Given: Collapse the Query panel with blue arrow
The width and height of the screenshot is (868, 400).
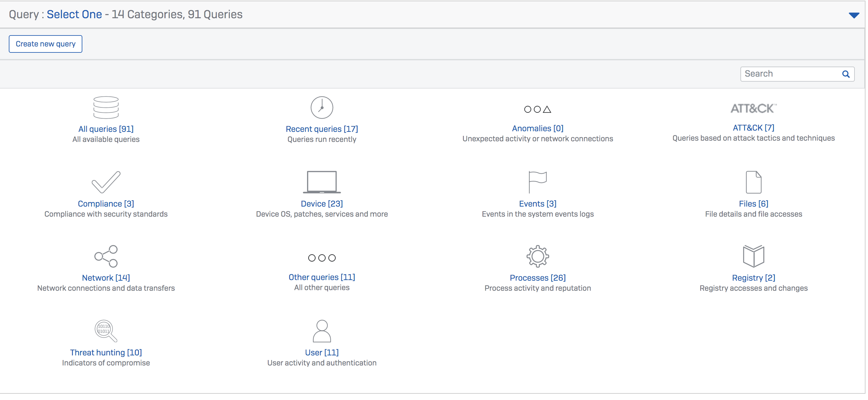Looking at the screenshot, I should (x=854, y=15).
